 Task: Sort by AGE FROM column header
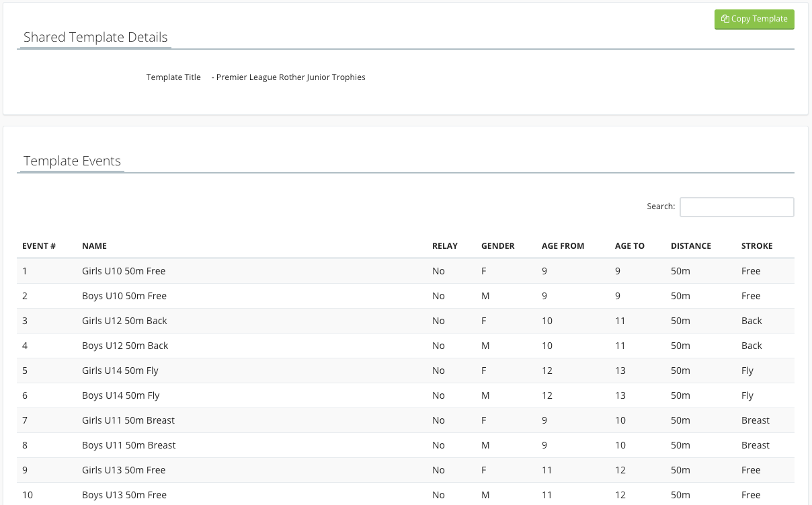point(563,246)
